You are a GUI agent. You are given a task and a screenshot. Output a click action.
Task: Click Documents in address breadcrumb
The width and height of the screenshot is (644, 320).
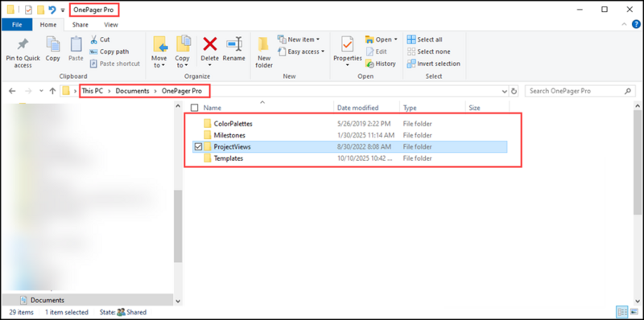click(x=132, y=91)
